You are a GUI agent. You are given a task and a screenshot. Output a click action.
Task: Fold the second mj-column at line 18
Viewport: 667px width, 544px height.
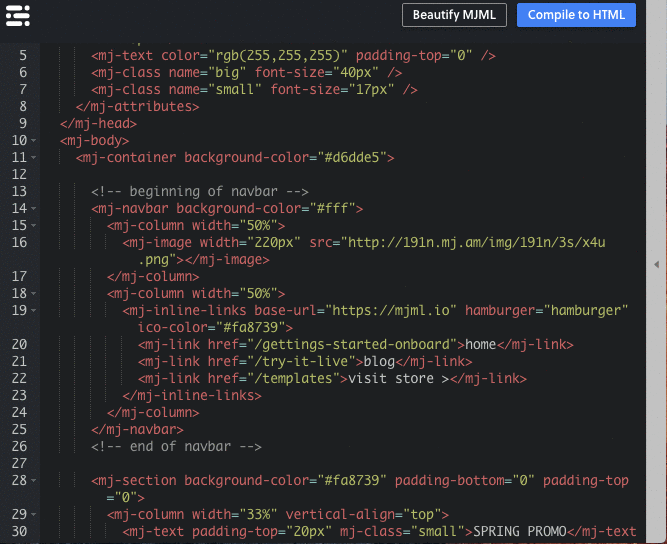point(34,294)
